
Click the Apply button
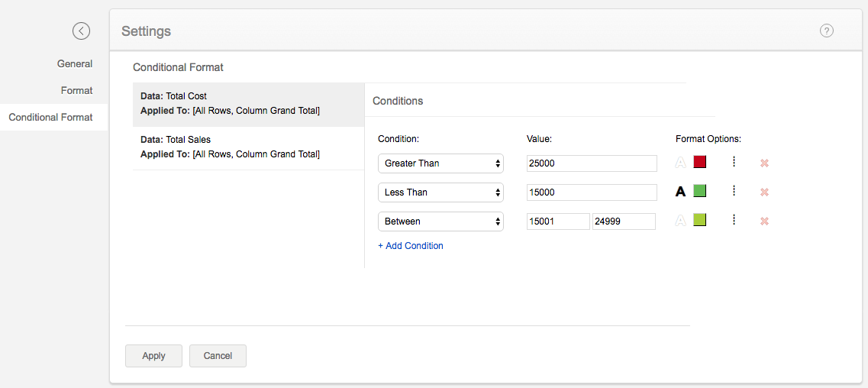153,356
